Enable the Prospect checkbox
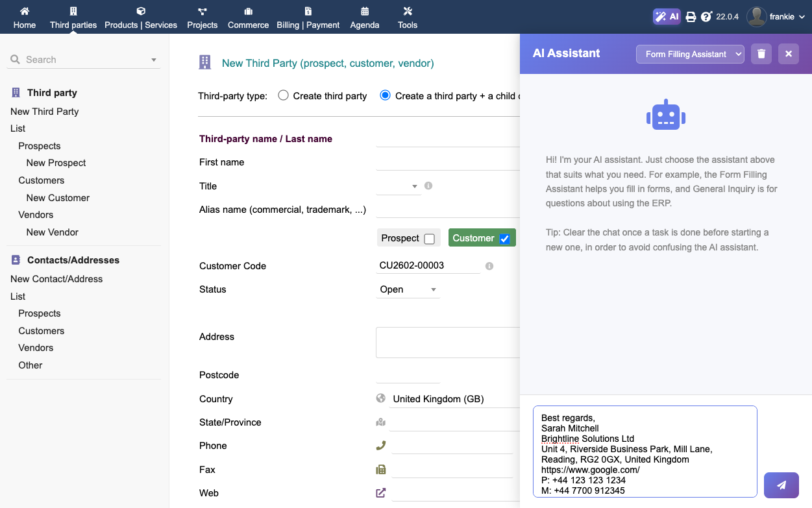Viewport: 812px width, 508px height. point(429,239)
